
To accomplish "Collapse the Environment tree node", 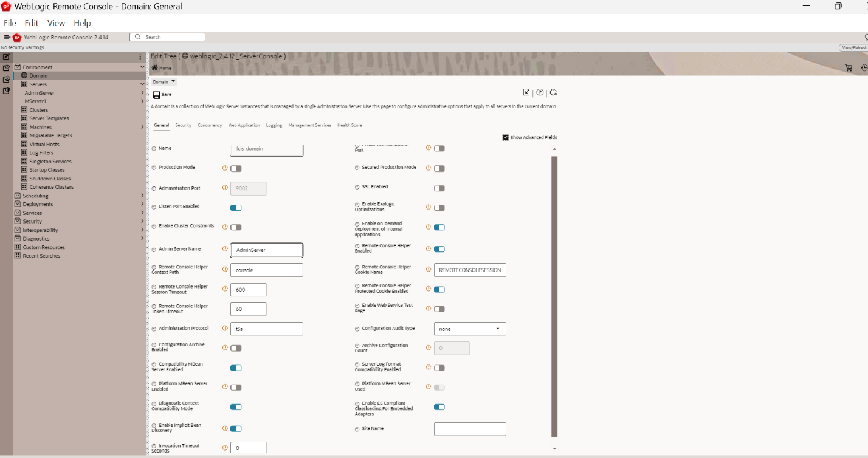I will click(142, 67).
